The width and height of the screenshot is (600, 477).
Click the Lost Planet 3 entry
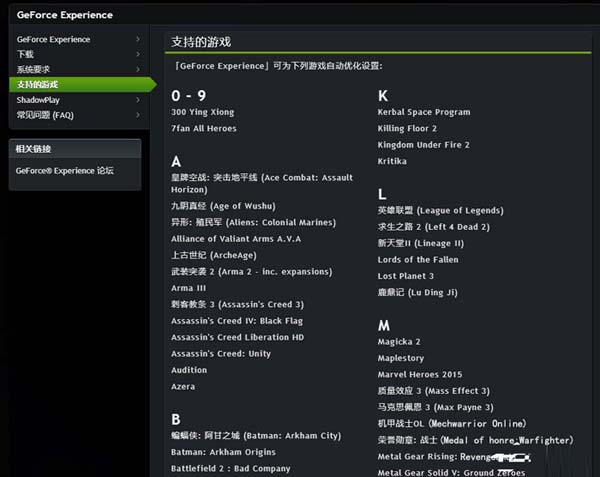pos(406,276)
